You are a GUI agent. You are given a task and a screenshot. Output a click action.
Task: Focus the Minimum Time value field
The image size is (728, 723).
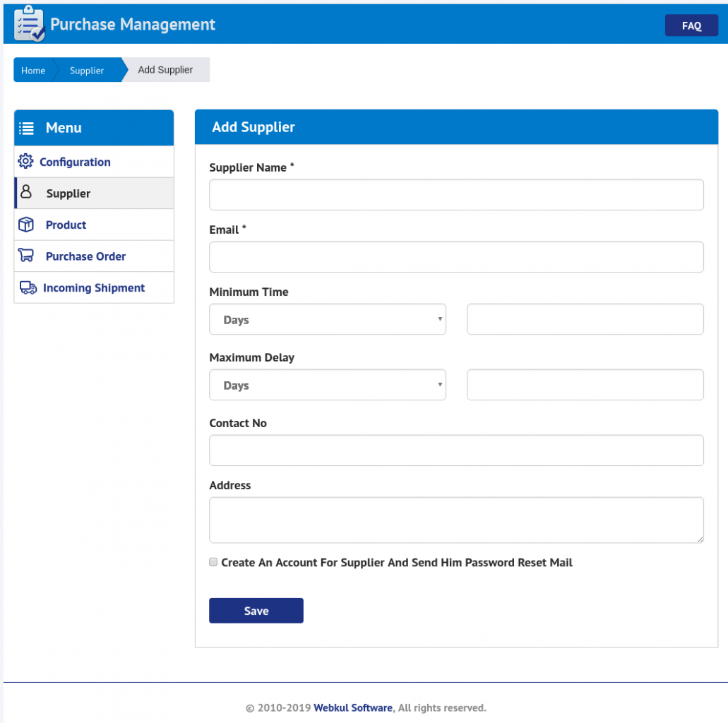click(x=585, y=319)
